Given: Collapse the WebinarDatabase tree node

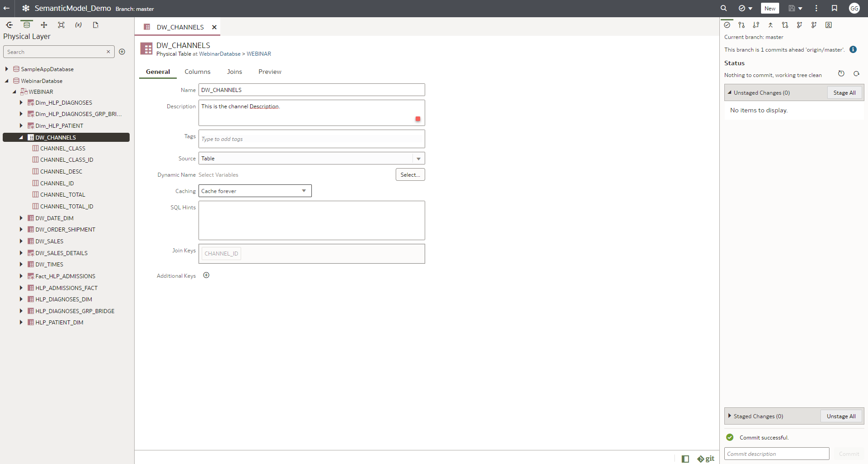Looking at the screenshot, I should (x=6, y=81).
